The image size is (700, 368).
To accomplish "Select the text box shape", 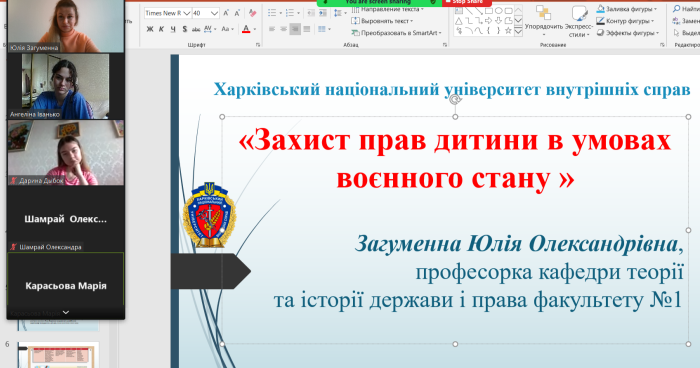I will [459, 11].
